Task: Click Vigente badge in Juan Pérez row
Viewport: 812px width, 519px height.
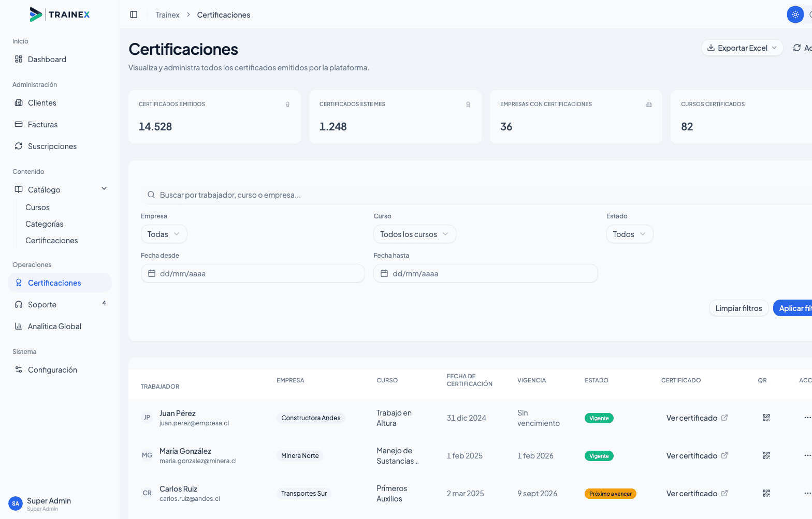Action: (599, 418)
